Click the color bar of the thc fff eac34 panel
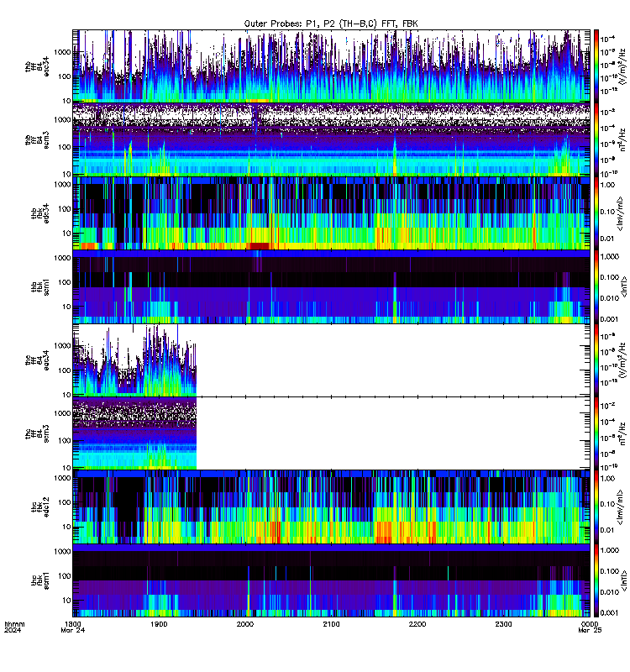630x672 pixels. click(596, 360)
